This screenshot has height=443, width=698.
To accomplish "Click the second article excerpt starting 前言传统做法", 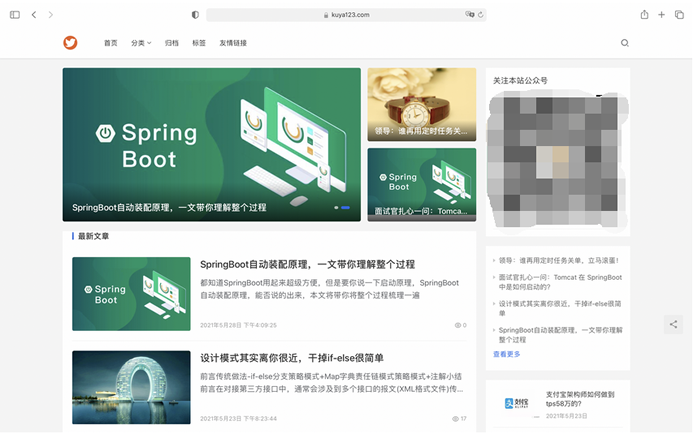I will (x=332, y=382).
